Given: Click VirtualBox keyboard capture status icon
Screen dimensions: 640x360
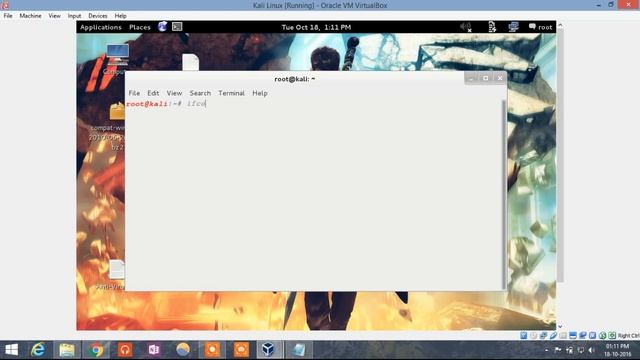Looking at the screenshot, I should [x=612, y=336].
